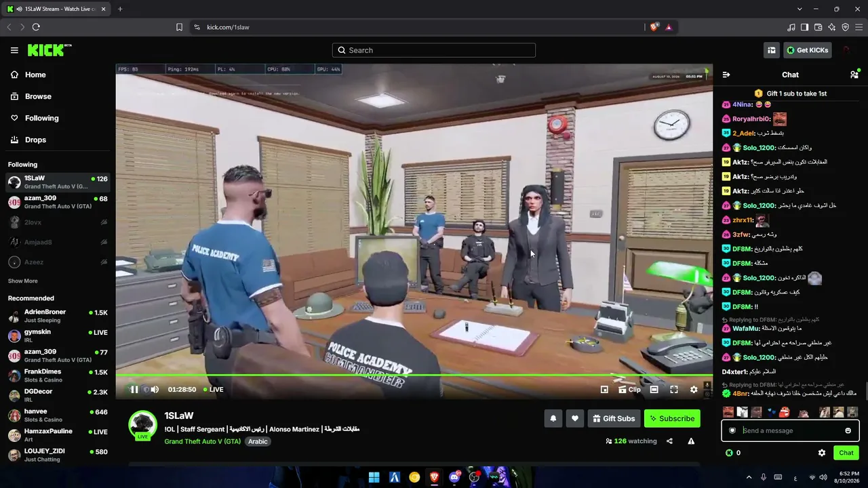Viewport: 868px width, 488px height.
Task: Open the chat identity badge icon
Action: pyautogui.click(x=732, y=430)
